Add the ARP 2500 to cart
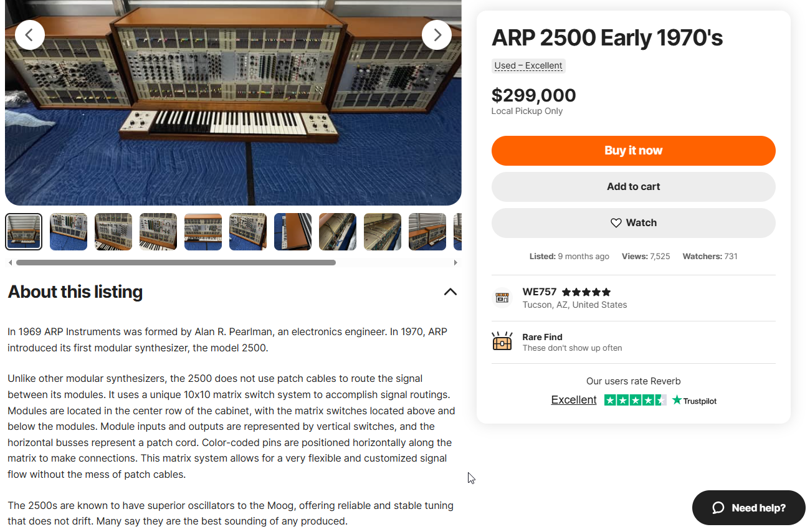 [x=633, y=187]
